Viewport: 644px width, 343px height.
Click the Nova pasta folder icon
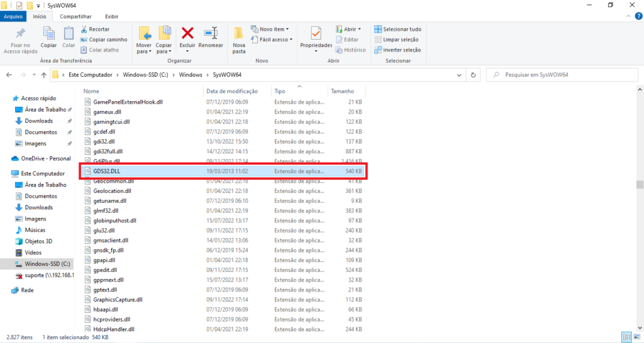tap(239, 34)
